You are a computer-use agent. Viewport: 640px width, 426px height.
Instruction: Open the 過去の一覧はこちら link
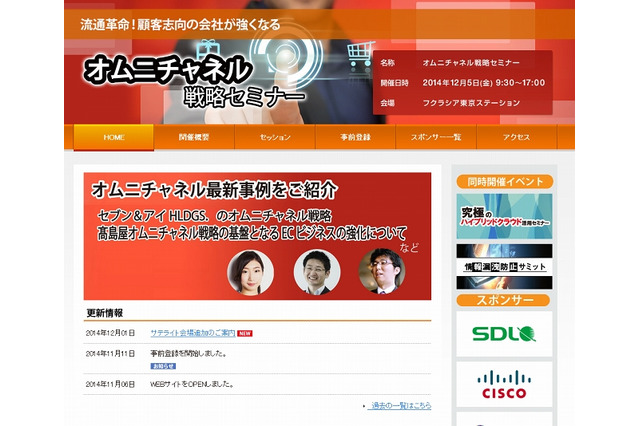click(x=401, y=406)
